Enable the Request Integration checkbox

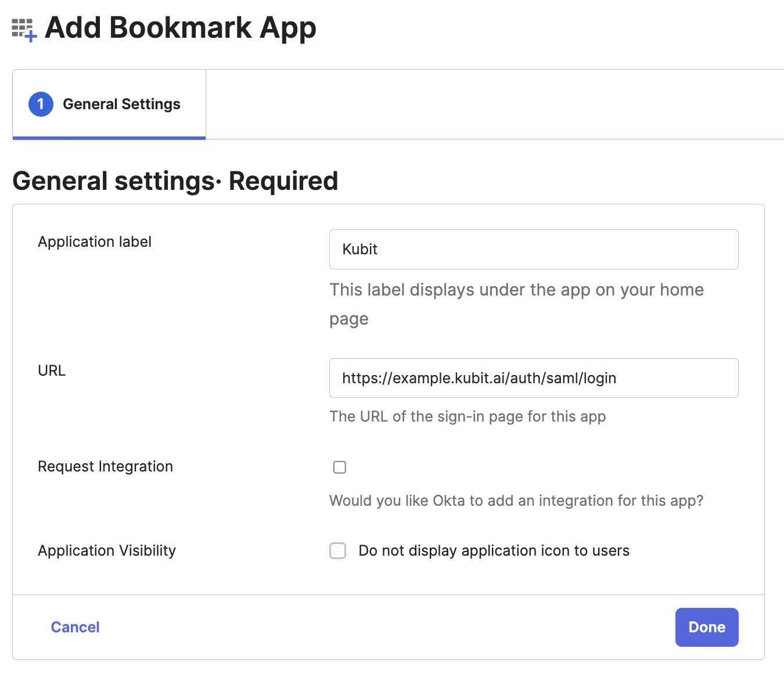click(x=340, y=467)
